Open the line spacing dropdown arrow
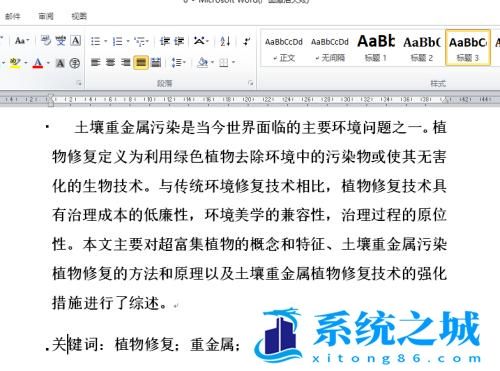Screen dimensions: 500x371 coord(184,62)
